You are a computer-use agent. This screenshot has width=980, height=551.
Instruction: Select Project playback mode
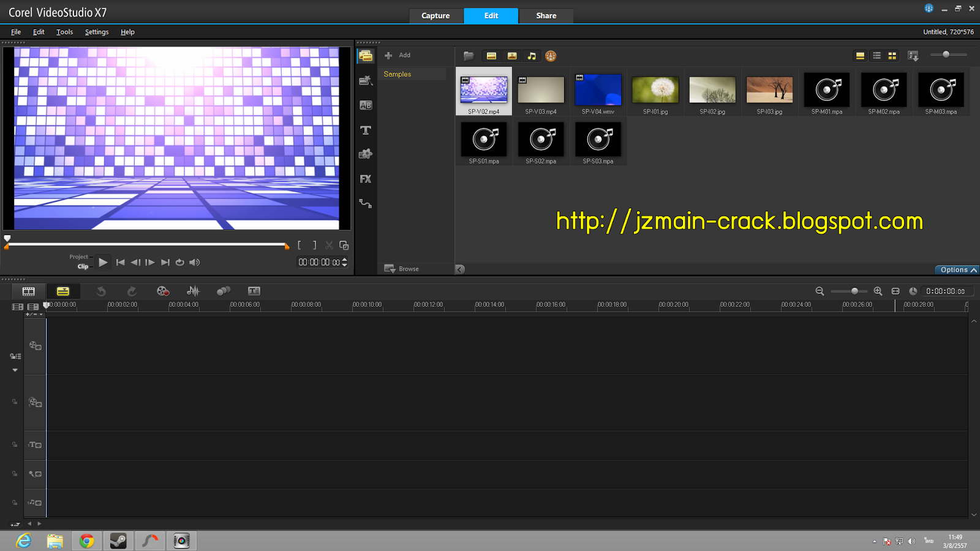[78, 257]
